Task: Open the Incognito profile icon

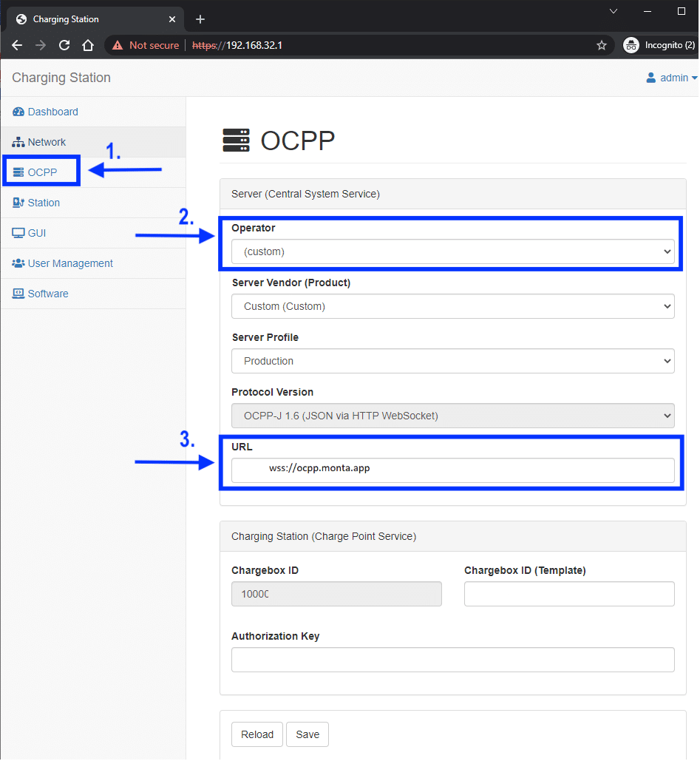Action: 631,45
